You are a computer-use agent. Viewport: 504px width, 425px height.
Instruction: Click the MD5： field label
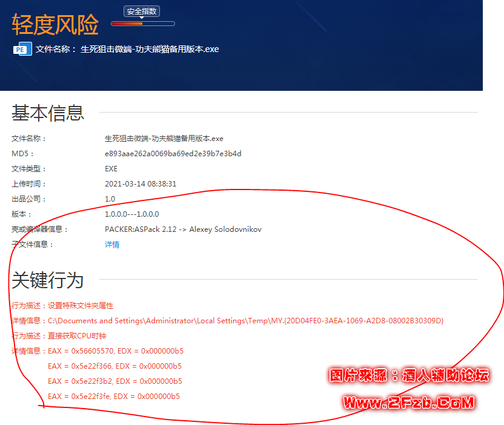point(22,154)
